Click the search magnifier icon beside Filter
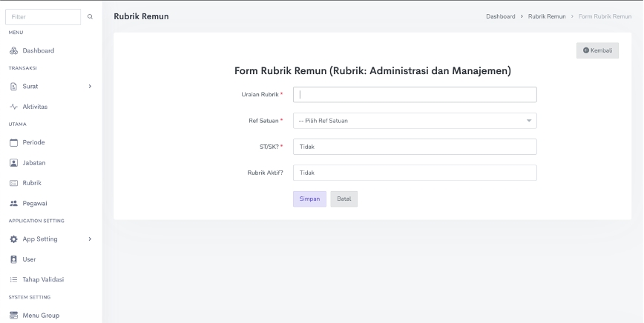This screenshot has width=644, height=323. pos(91,16)
